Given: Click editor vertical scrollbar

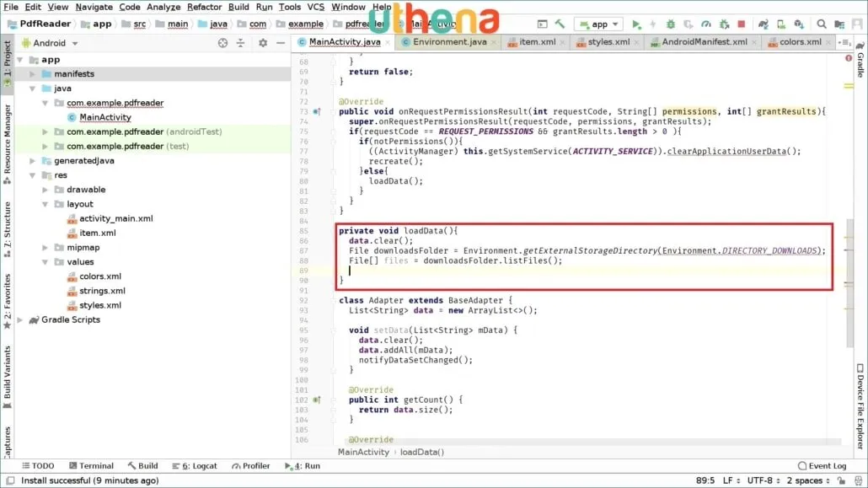Looking at the screenshot, I should click(x=849, y=283).
